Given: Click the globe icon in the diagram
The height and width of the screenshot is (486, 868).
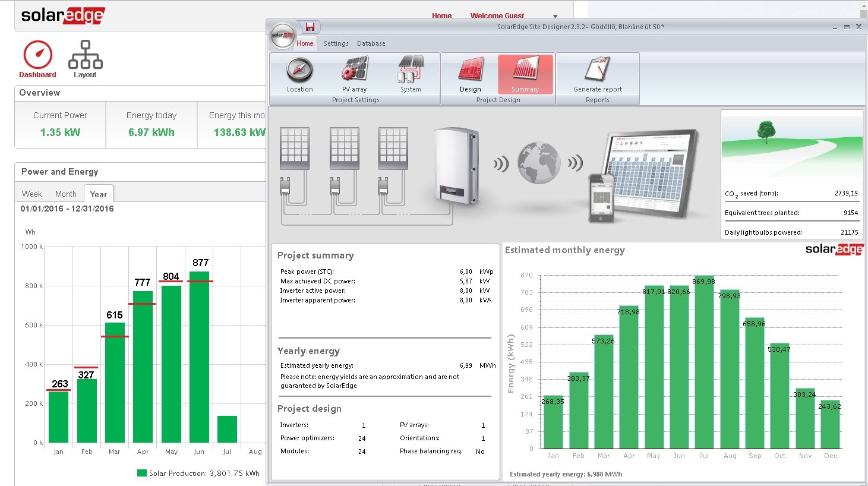Looking at the screenshot, I should coord(538,163).
